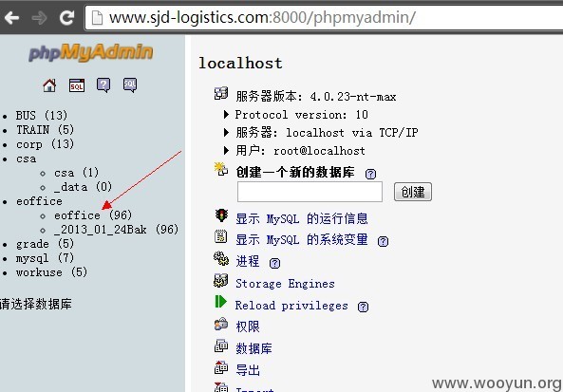Open 显示 MySQL 的运行信息 link

[302, 218]
